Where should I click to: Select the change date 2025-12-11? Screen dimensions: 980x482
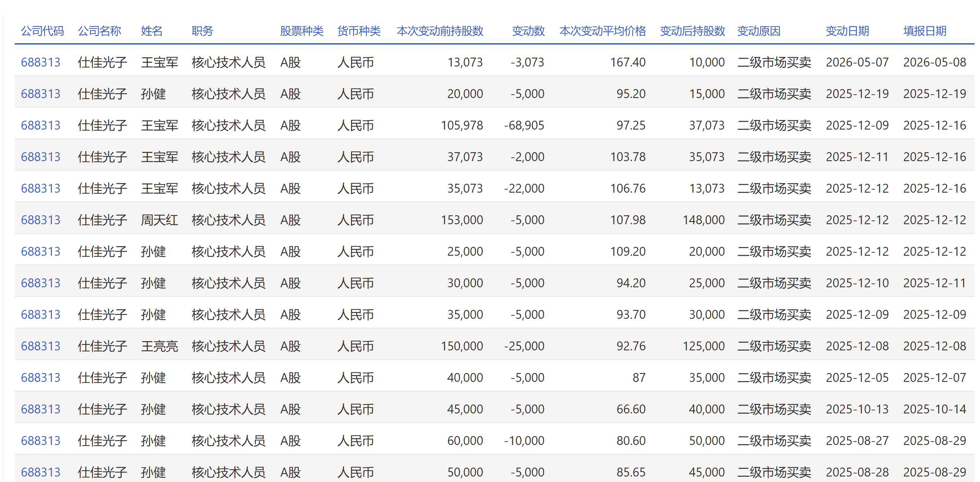(x=857, y=157)
